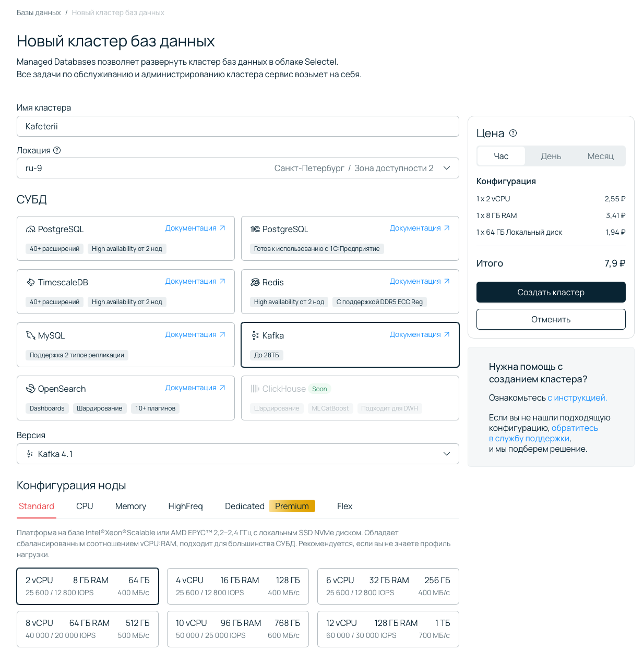Click the MySQL dolphin icon
The width and height of the screenshot is (644, 651).
click(x=31, y=335)
